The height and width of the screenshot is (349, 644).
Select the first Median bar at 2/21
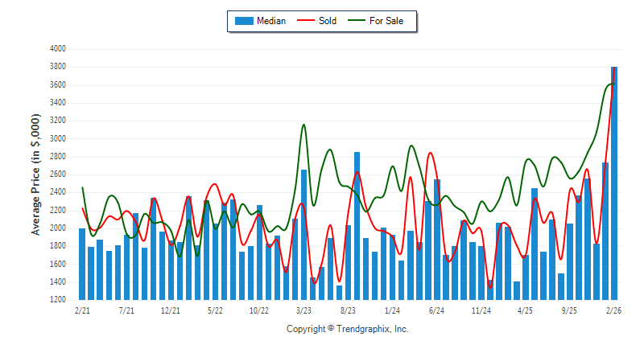click(82, 265)
